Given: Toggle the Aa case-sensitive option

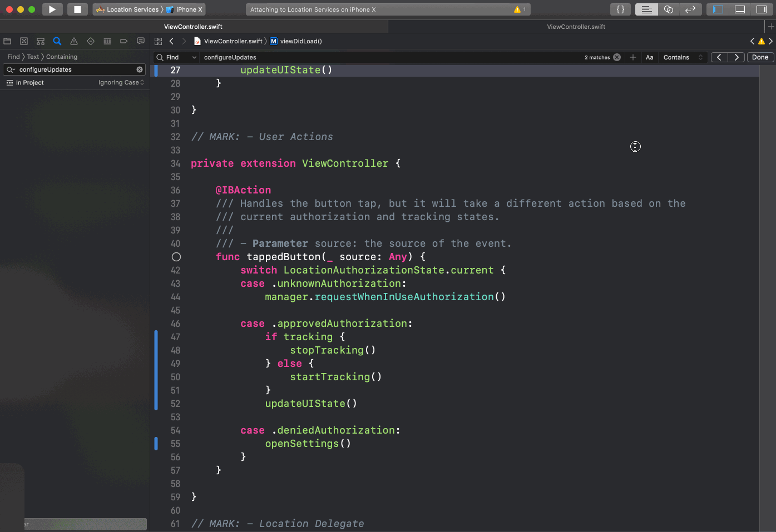Looking at the screenshot, I should point(649,57).
